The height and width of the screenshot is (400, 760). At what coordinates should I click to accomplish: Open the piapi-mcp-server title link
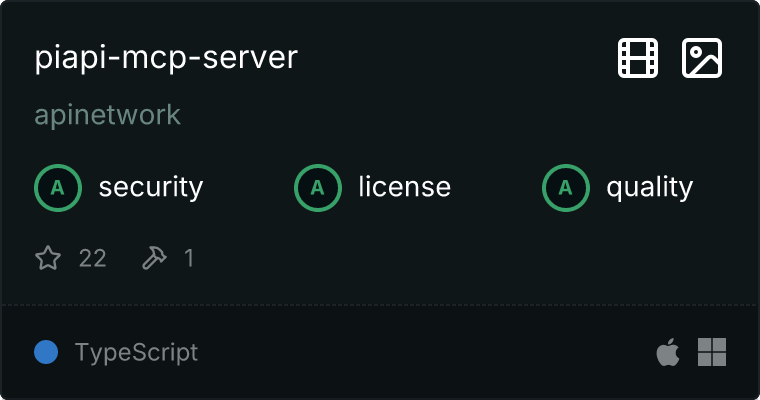click(x=166, y=58)
